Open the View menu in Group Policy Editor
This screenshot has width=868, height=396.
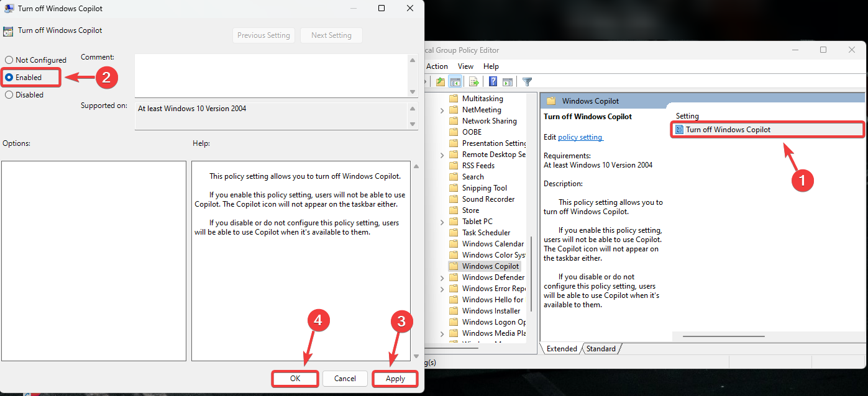pyautogui.click(x=465, y=66)
